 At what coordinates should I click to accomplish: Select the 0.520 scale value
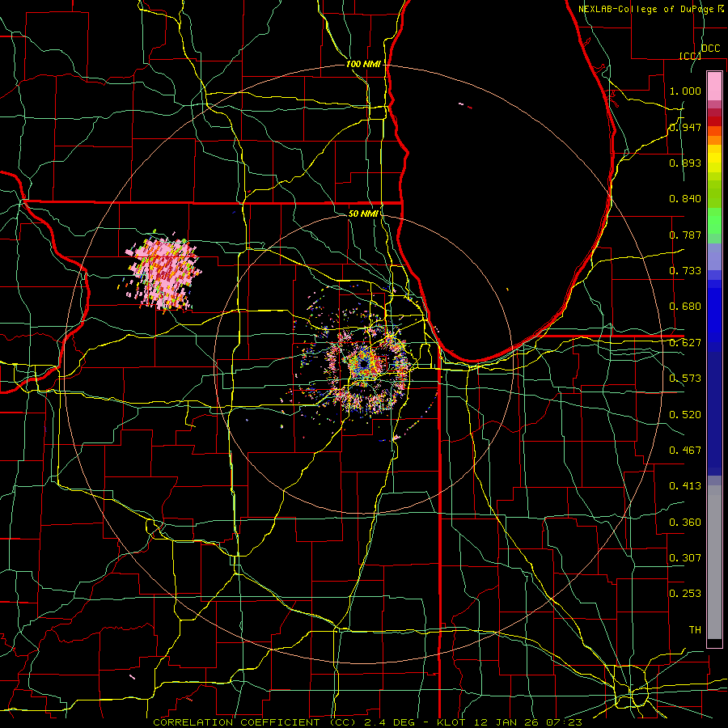pos(685,415)
